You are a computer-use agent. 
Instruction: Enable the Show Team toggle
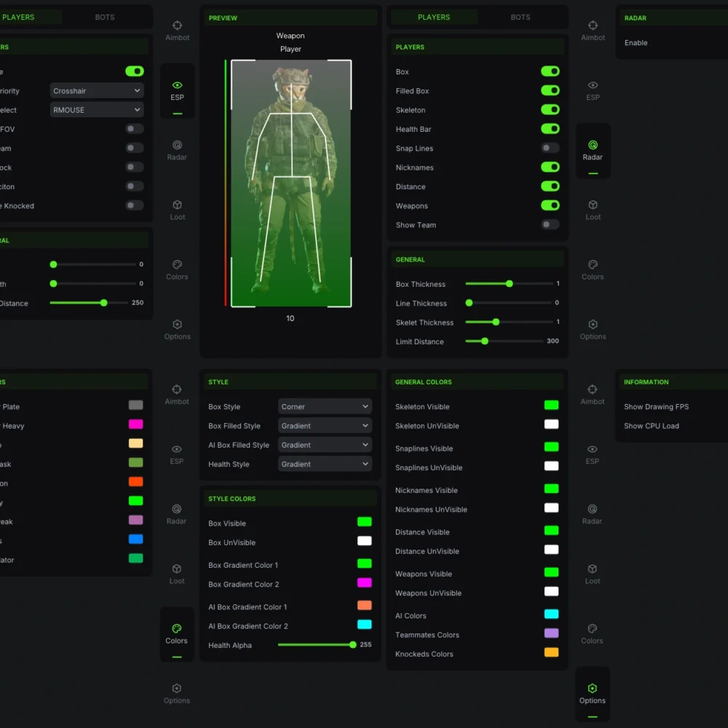pyautogui.click(x=550, y=225)
